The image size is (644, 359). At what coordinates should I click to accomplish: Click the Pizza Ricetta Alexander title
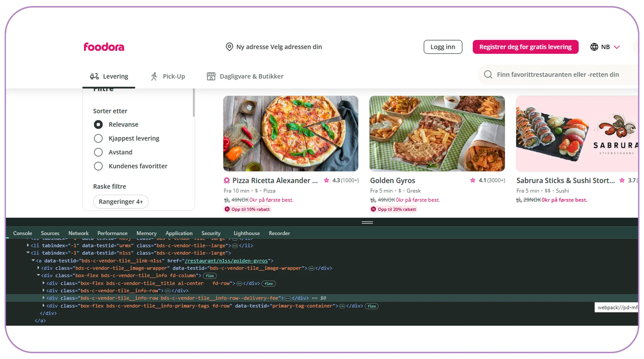click(275, 181)
